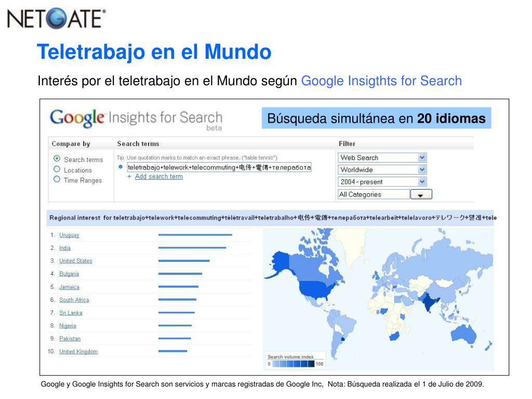The height and width of the screenshot is (399, 532).
Task: Click the Google Insigthts for Search blue link
Action: 381,81
